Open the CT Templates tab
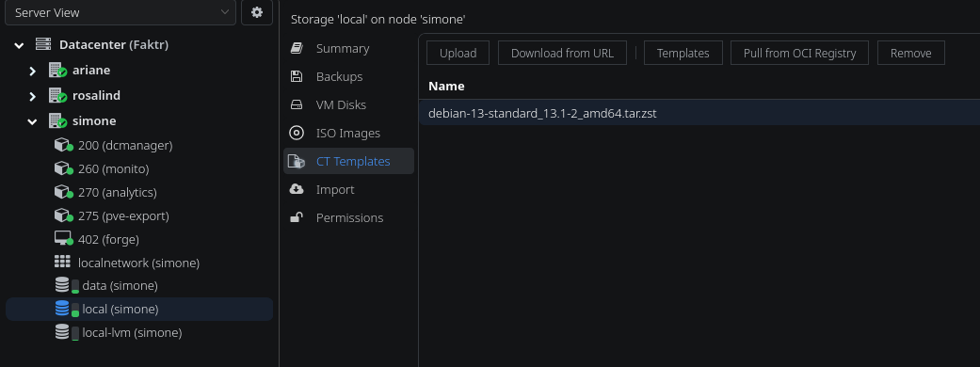 click(x=348, y=161)
